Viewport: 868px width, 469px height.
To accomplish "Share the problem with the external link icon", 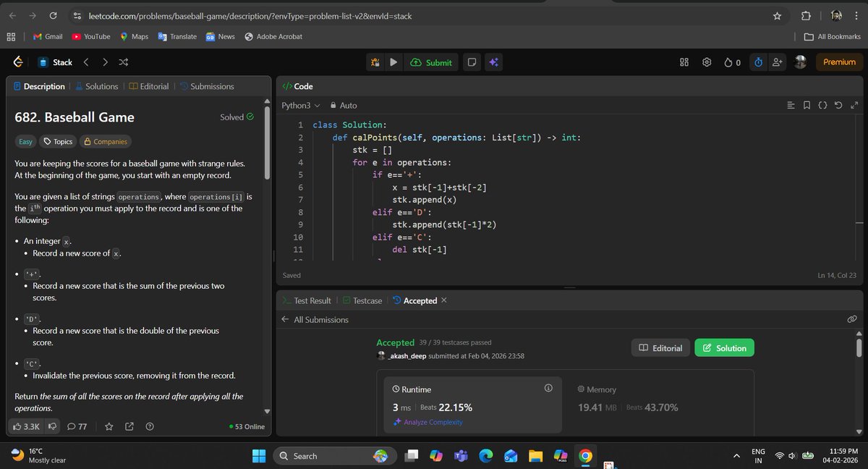I will pyautogui.click(x=129, y=426).
